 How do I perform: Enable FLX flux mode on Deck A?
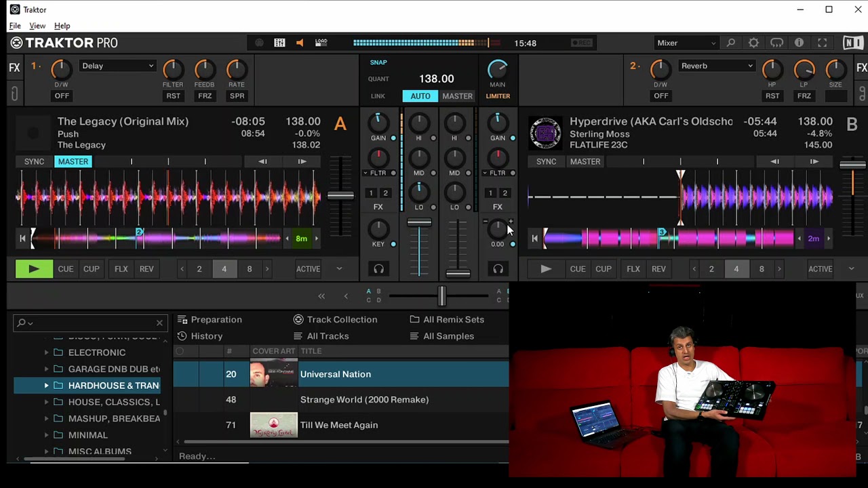coord(121,269)
